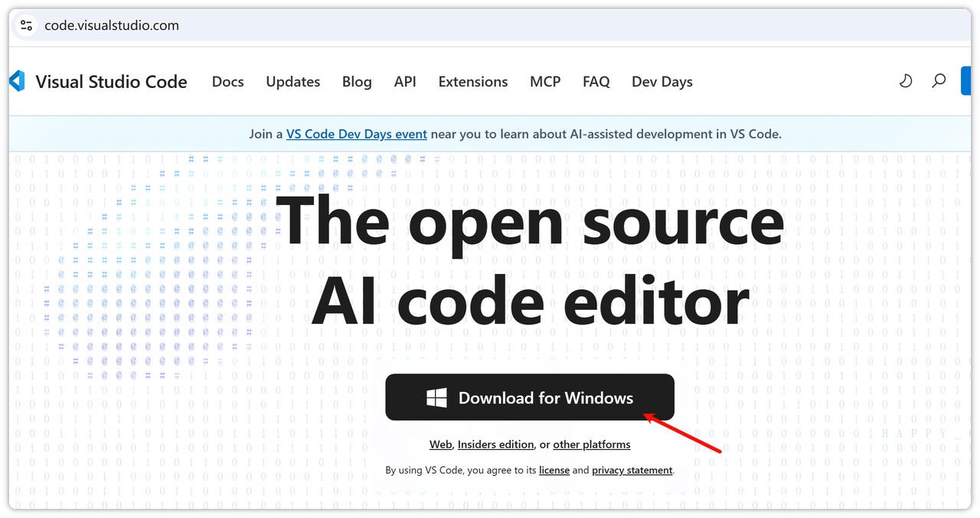This screenshot has width=980, height=518.
Task: Toggle dark theme with the moon icon
Action: [906, 81]
